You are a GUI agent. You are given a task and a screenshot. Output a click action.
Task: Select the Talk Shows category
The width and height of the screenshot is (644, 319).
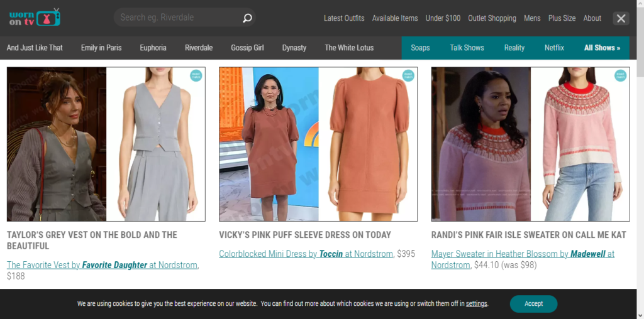467,48
